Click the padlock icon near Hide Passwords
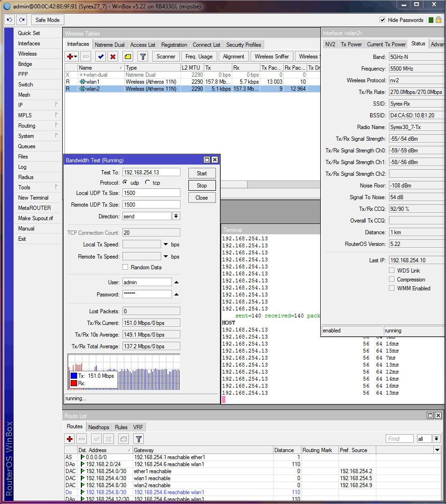Screen dimensions: 446x504 pyautogui.click(x=439, y=20)
